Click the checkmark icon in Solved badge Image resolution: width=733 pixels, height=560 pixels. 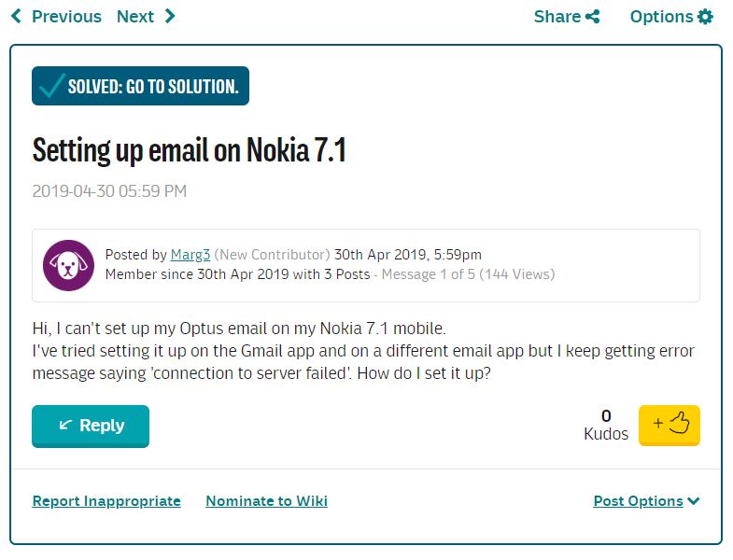[51, 87]
